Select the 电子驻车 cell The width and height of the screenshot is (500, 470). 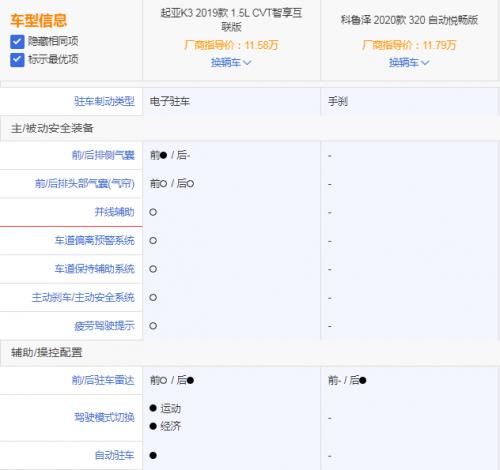[x=170, y=101]
